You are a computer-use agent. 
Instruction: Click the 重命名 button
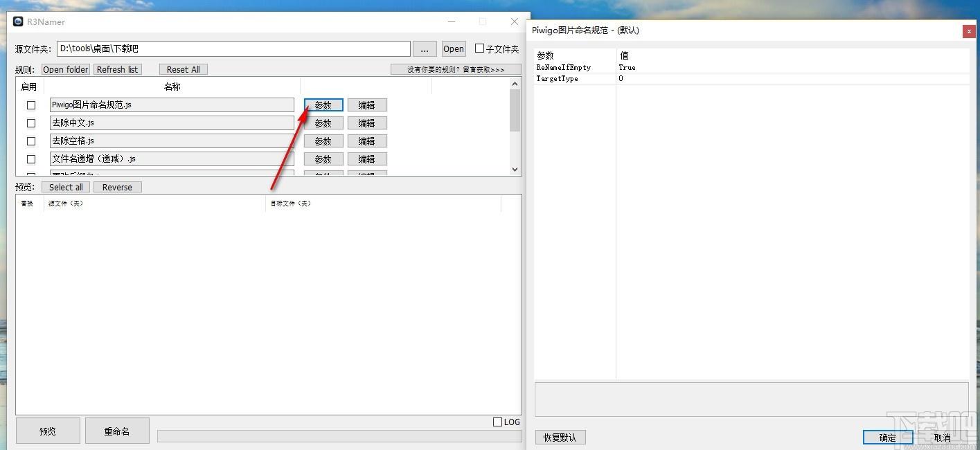[117, 431]
